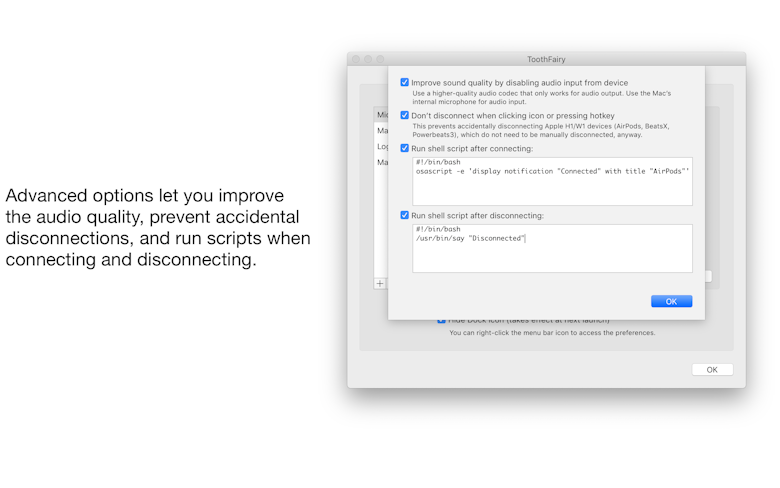Disable Run shell script after disconnecting

(x=404, y=215)
